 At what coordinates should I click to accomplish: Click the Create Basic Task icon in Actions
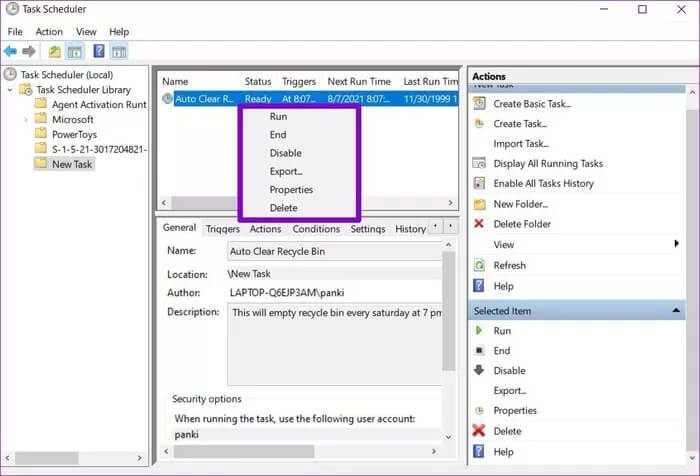[479, 103]
